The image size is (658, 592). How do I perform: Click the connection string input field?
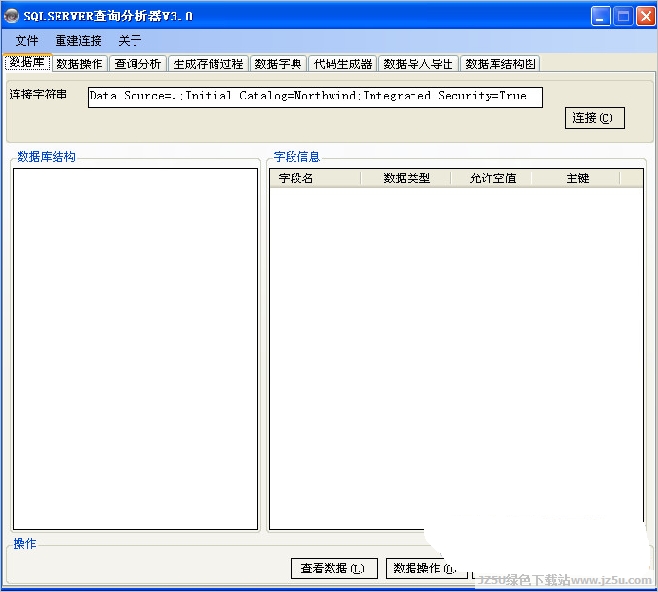(315, 97)
